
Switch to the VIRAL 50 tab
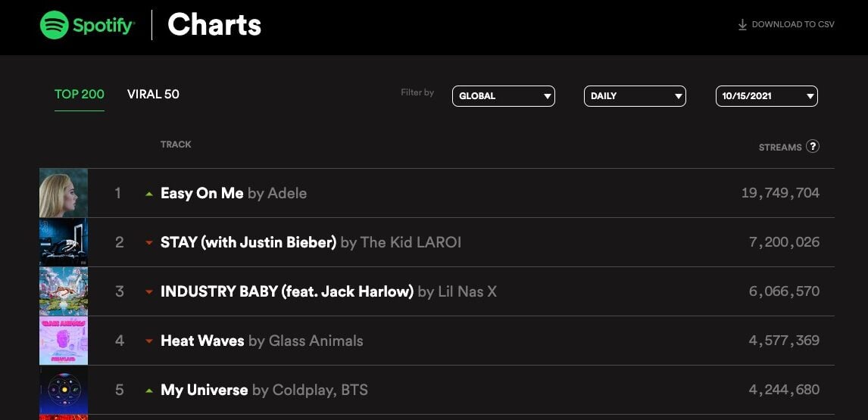153,95
